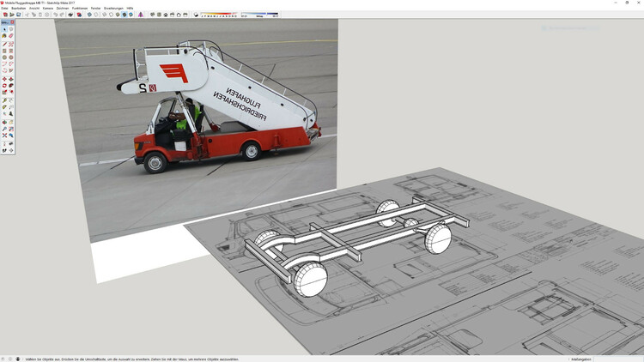Pick the Paint Bucket tool

(x=4, y=36)
